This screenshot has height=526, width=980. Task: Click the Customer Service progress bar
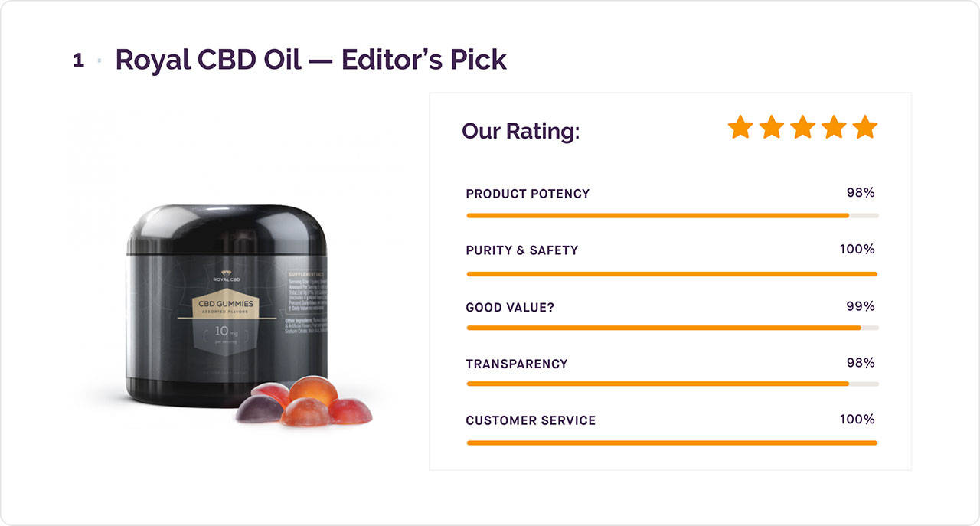pos(671,443)
